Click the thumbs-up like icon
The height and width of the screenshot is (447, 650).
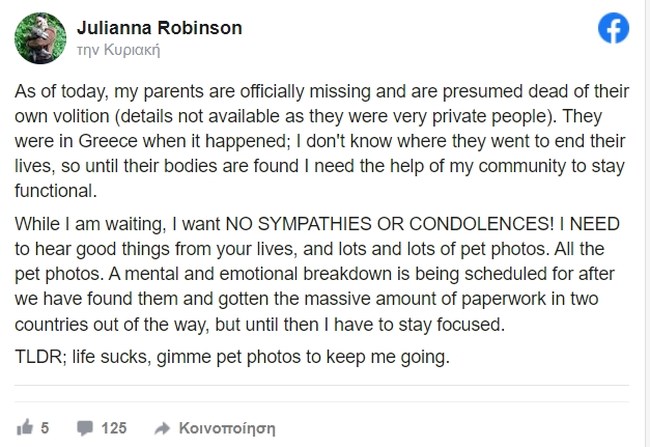pos(24,427)
